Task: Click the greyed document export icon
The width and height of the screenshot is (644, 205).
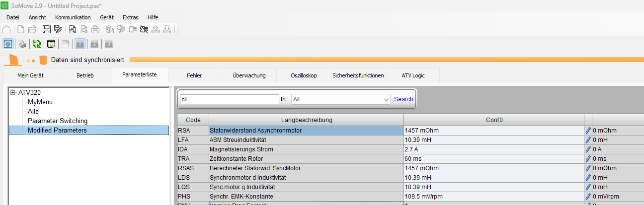Action: (65, 44)
